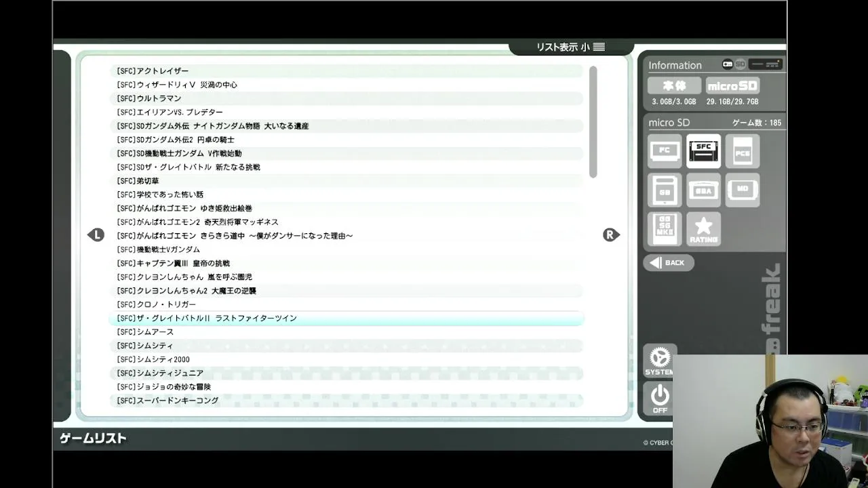The image size is (868, 488).
Task: Select [SFC]シムシティ2000
Action: [346, 359]
